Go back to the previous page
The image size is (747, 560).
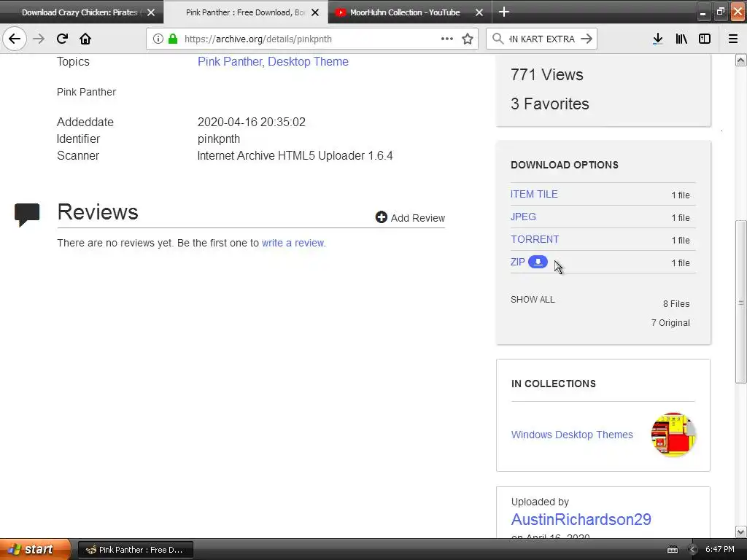click(x=15, y=39)
